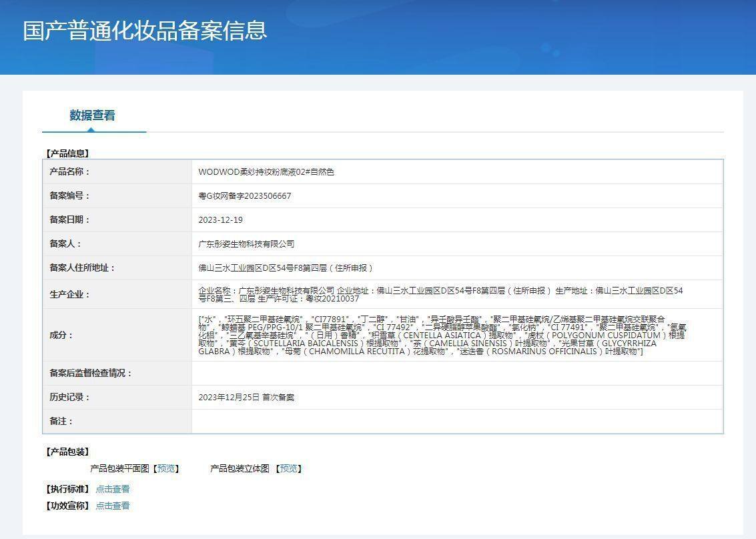Select filing number 粤G妆网备字2023506667
This screenshot has height=539, width=756.
244,195
